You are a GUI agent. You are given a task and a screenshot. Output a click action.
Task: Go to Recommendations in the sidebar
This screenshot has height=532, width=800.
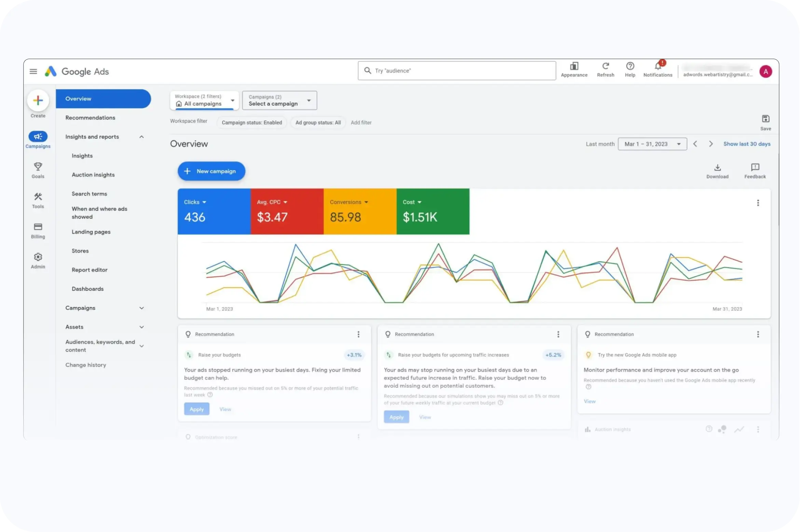click(90, 118)
